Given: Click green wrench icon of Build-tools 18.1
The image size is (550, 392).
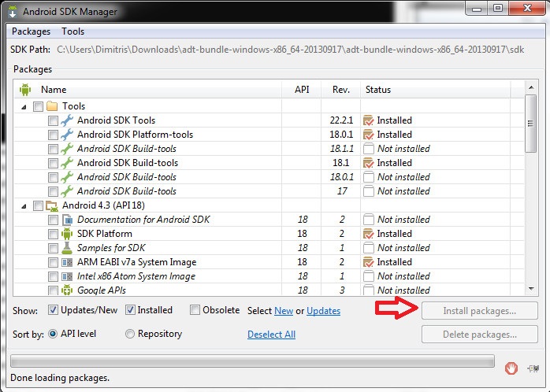Looking at the screenshot, I should [x=67, y=163].
